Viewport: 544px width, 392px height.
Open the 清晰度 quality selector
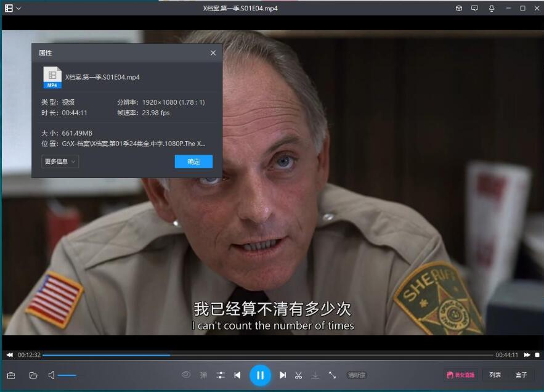click(357, 375)
